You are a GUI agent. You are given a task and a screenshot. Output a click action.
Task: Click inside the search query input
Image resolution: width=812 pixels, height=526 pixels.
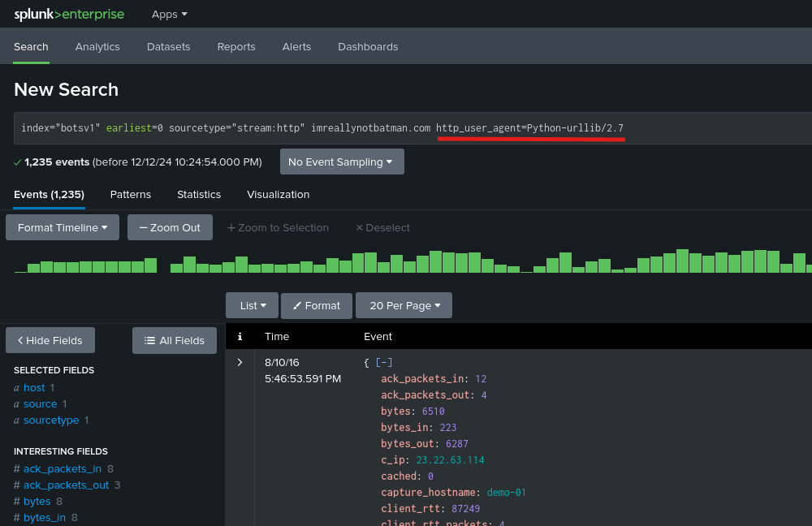coord(412,128)
